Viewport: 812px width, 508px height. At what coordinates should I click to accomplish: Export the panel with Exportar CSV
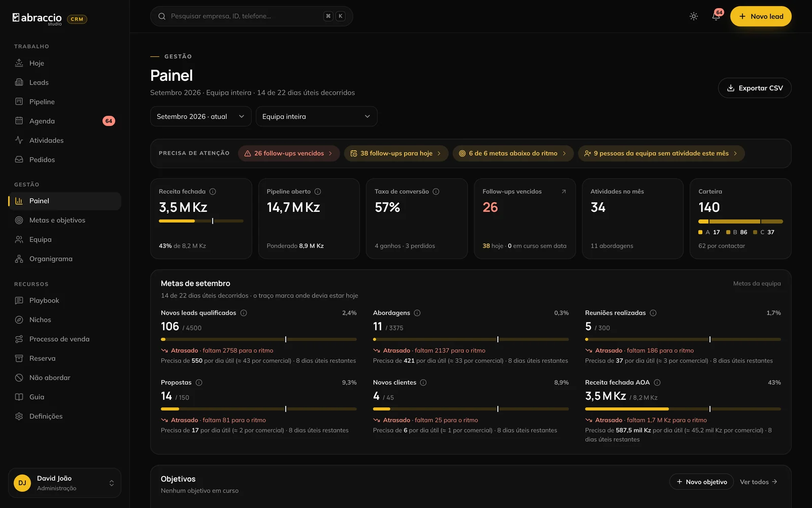(x=755, y=88)
